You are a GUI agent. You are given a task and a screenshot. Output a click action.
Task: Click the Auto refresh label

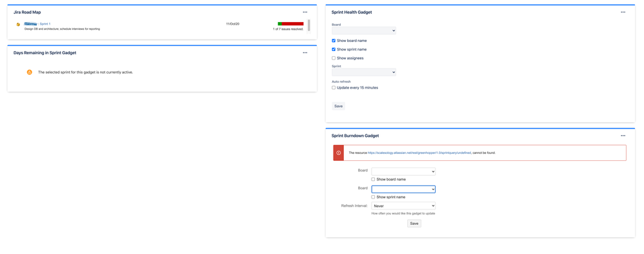(341, 81)
